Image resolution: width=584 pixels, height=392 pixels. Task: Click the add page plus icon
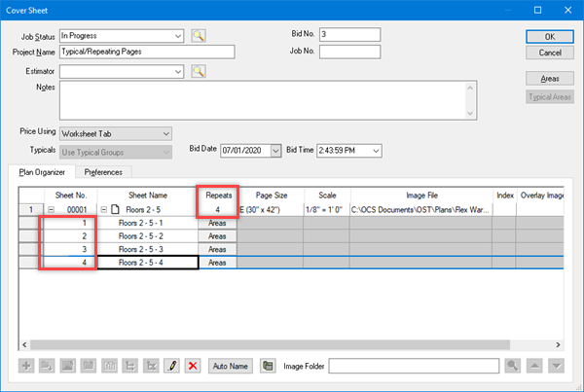coord(26,366)
